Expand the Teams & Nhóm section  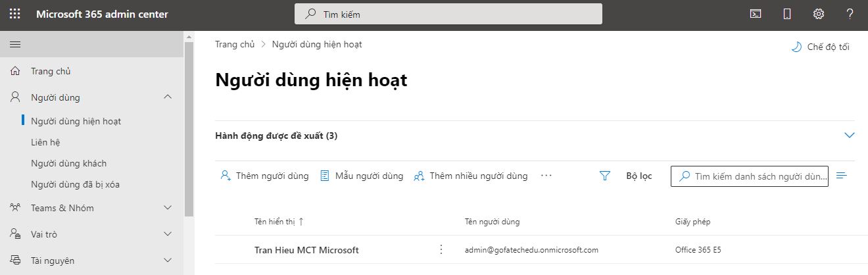click(168, 208)
